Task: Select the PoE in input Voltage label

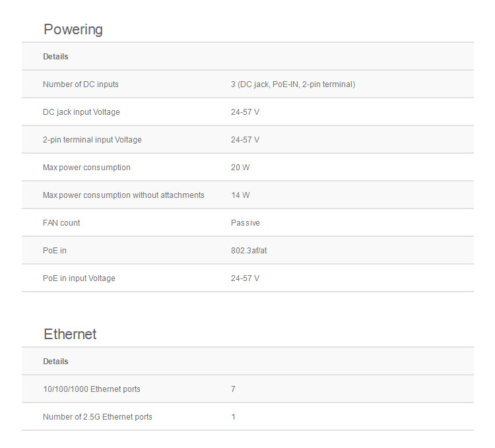Action: [79, 278]
